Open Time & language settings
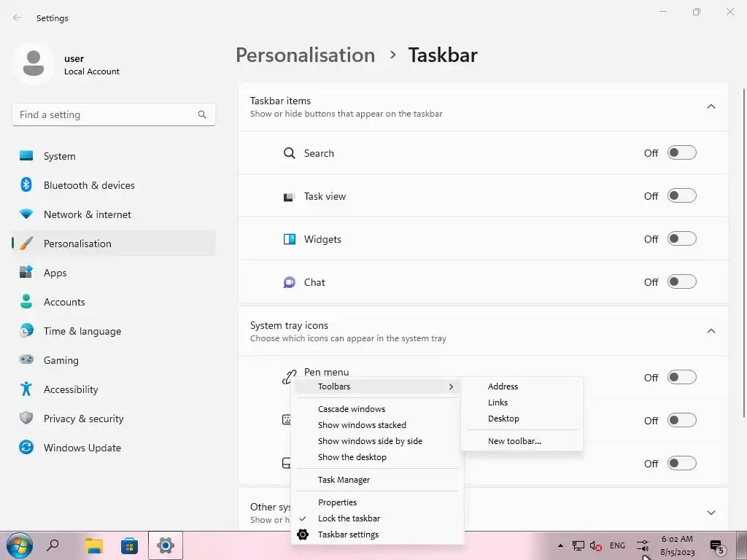 [113, 331]
